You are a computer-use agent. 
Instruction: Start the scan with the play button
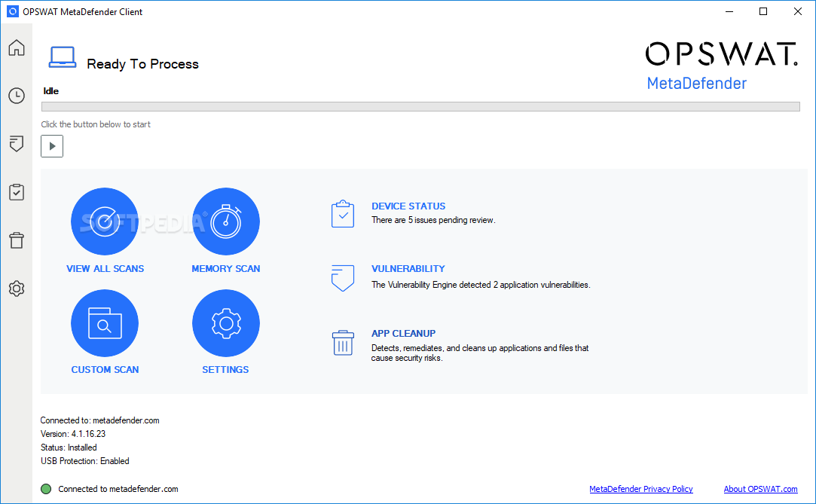(x=52, y=146)
